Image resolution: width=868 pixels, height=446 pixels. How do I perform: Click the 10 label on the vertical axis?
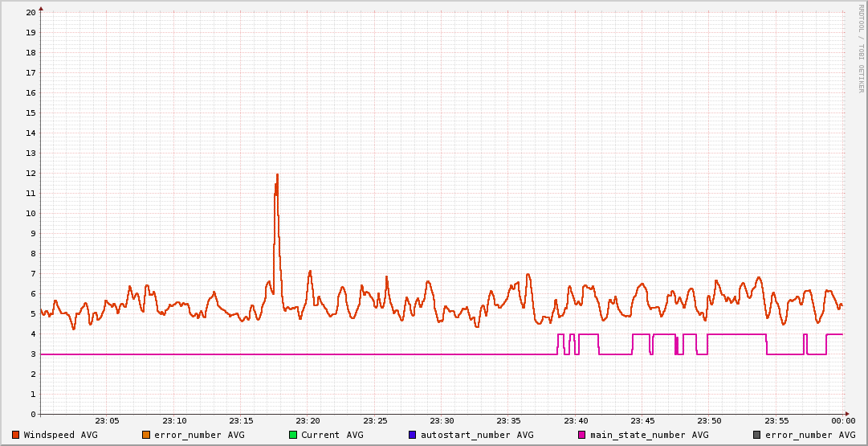pos(31,214)
